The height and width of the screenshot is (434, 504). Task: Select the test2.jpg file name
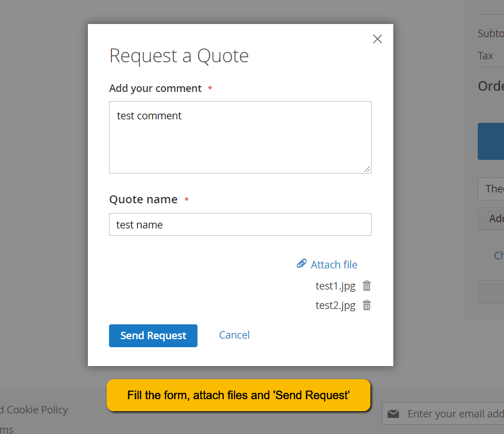(335, 305)
